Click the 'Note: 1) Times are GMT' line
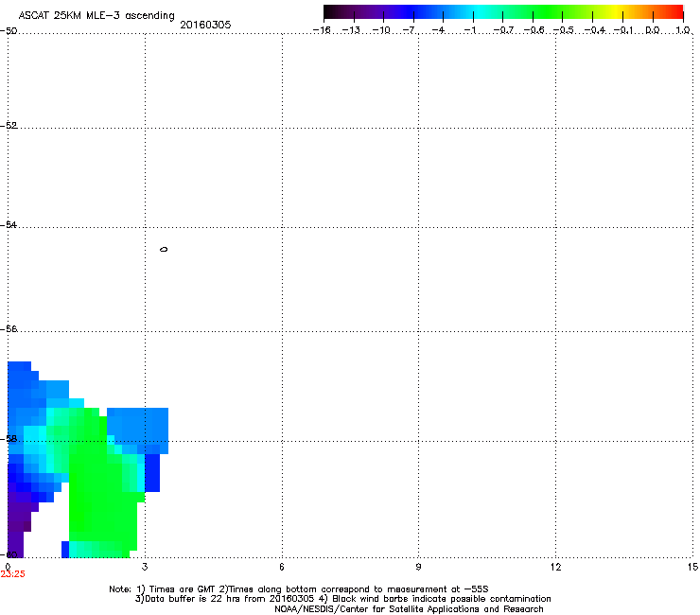This screenshot has height=615, width=700. [299, 589]
